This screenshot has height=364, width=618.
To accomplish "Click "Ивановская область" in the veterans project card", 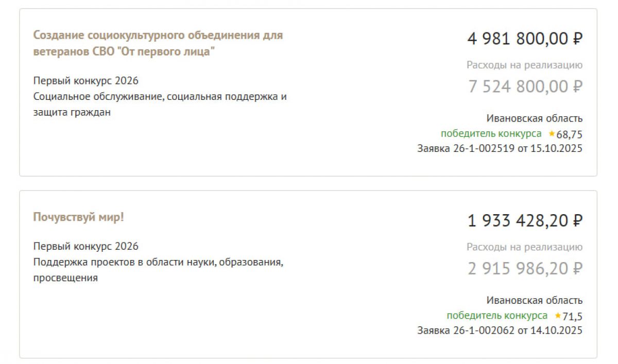I will [535, 119].
